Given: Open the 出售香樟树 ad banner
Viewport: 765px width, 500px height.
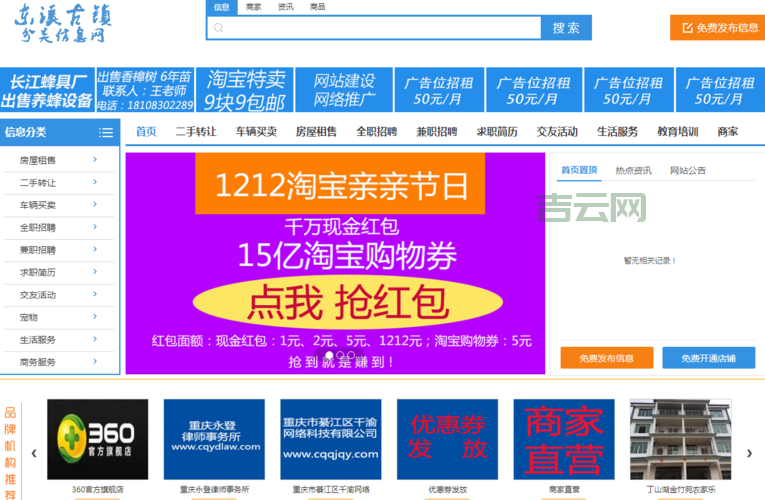Looking at the screenshot, I should click(x=145, y=90).
